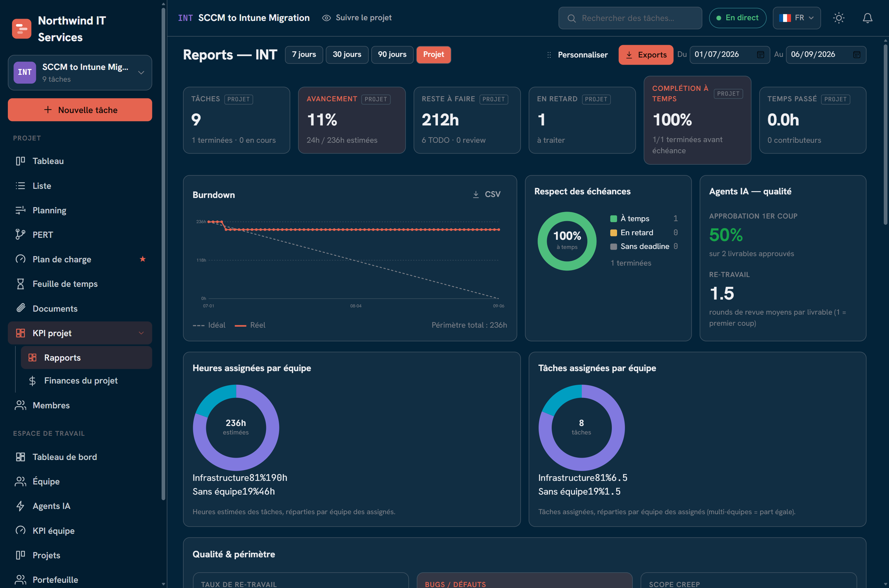
Task: Click the 50% approbation value
Action: pos(726,235)
